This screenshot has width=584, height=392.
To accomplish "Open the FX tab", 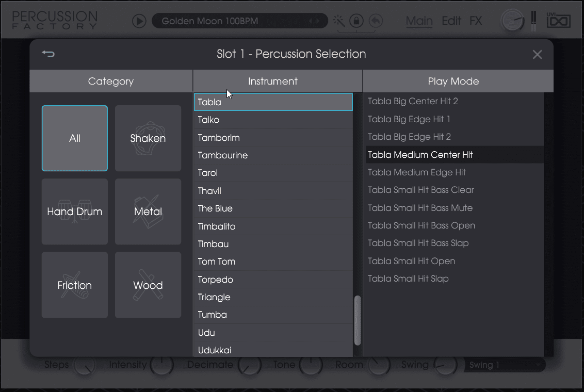I will [476, 21].
